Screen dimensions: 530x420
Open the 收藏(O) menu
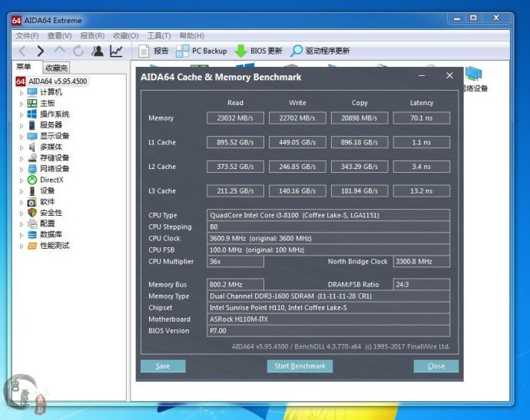tap(126, 36)
